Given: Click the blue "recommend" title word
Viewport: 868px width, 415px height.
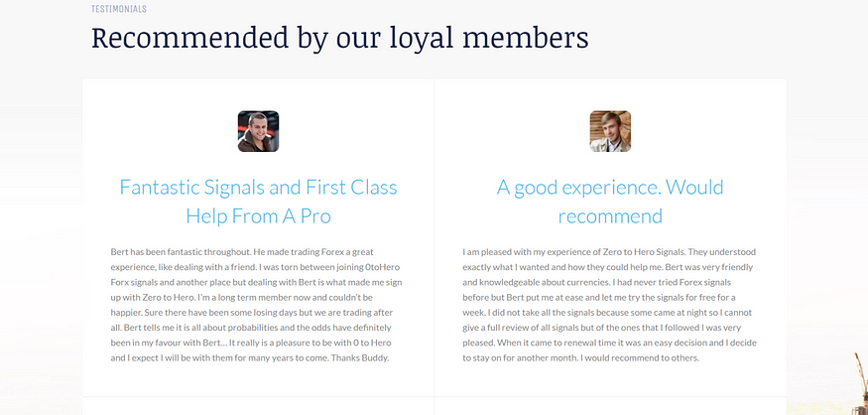Looking at the screenshot, I should 610,216.
